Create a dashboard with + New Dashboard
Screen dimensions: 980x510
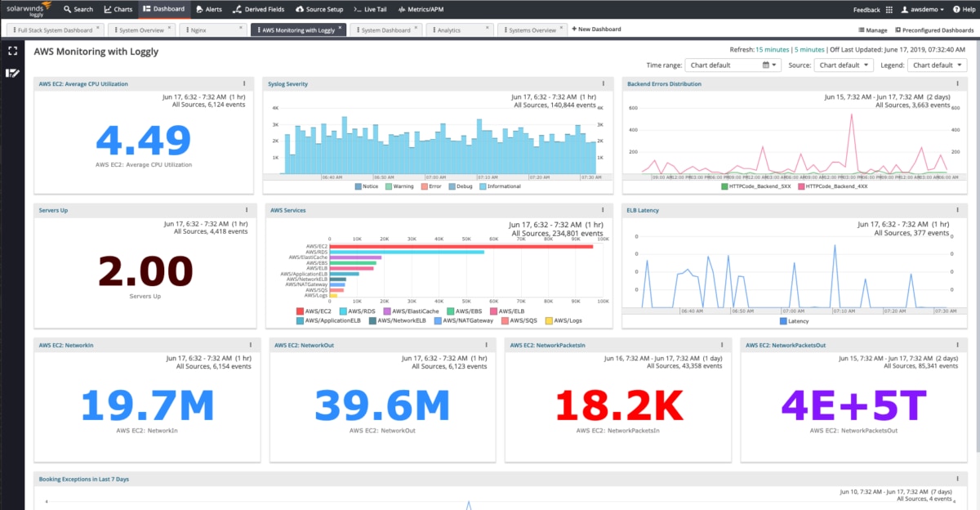point(596,28)
